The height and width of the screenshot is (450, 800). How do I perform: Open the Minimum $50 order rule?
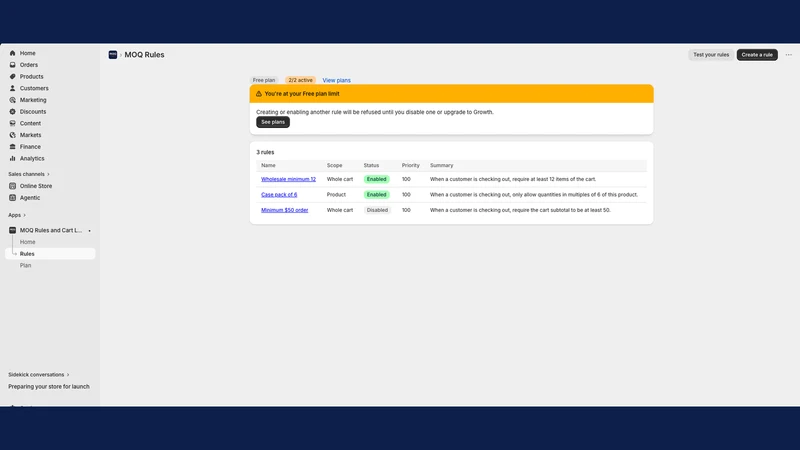click(285, 210)
